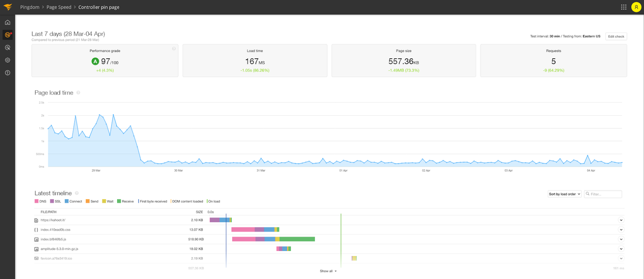This screenshot has height=279, width=644.
Task: Open the Sort by load order dropdown
Action: click(x=564, y=194)
